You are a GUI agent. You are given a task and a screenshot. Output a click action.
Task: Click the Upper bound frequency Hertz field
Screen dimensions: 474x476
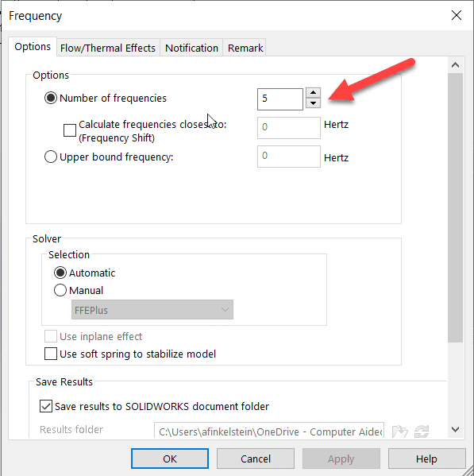pos(289,157)
